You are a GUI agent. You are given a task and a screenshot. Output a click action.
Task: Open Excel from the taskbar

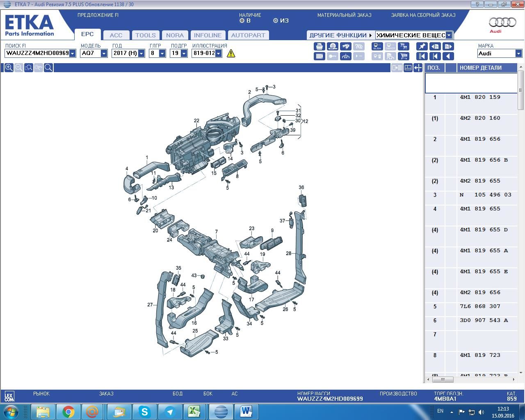[x=195, y=411]
